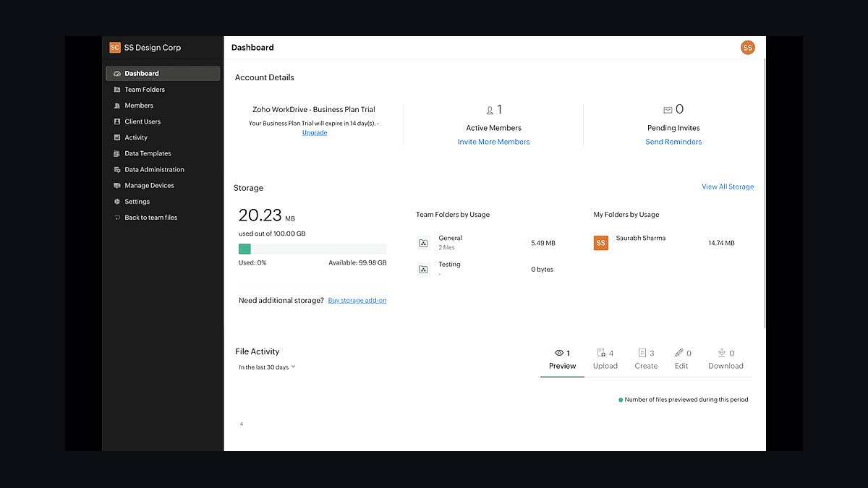Screen dimensions: 868x488
Task: Switch to the Edit tab label
Action: point(681,366)
